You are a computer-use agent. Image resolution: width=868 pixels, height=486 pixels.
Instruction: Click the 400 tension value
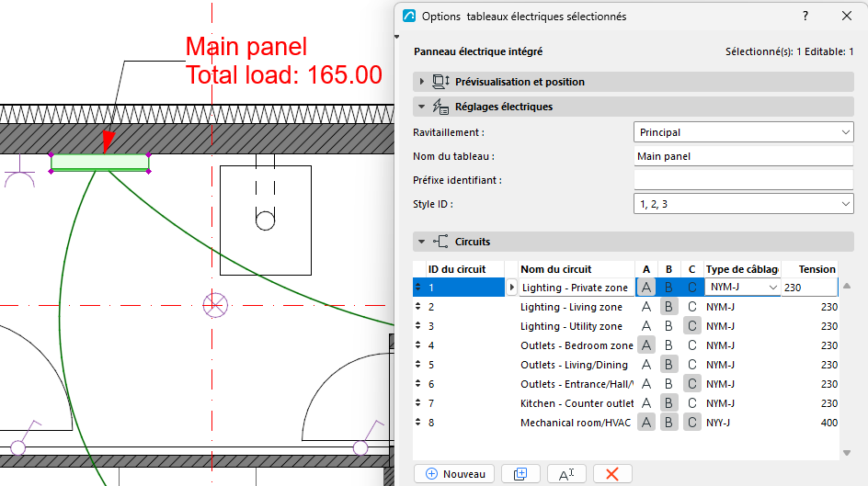click(829, 423)
